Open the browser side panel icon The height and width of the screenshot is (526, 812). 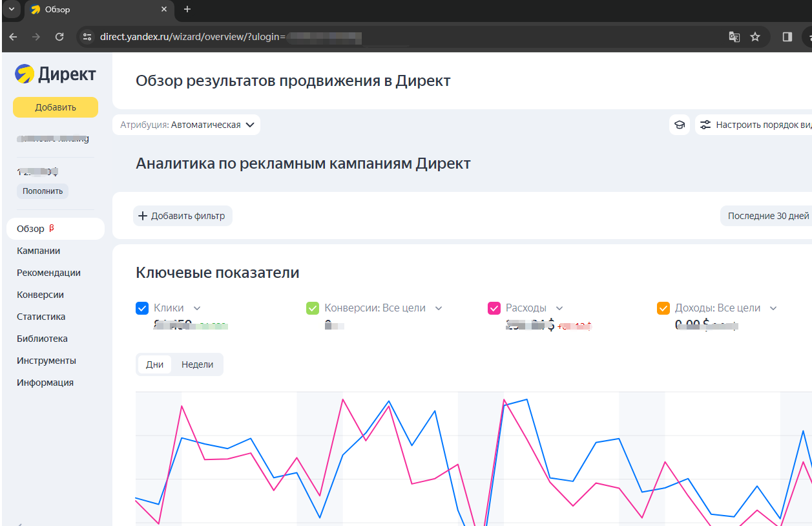tap(787, 37)
